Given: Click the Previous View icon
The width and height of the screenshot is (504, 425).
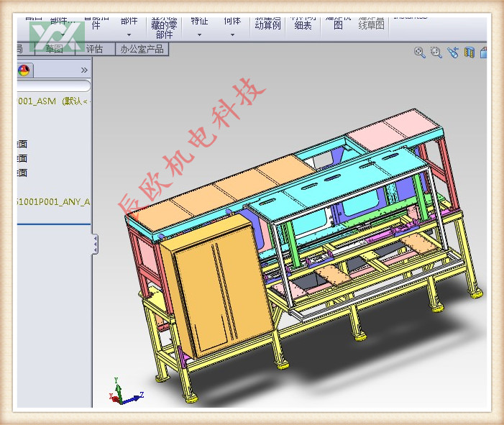Looking at the screenshot, I should tap(453, 52).
